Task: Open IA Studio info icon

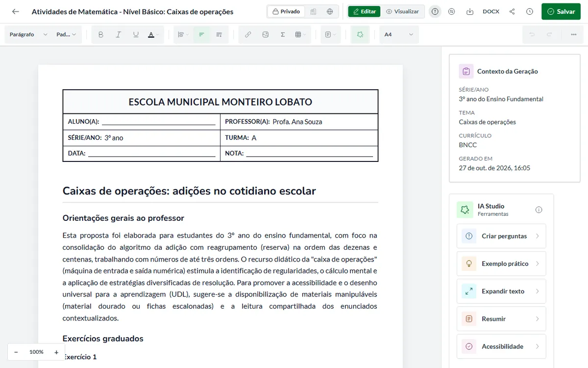Action: coord(539,210)
